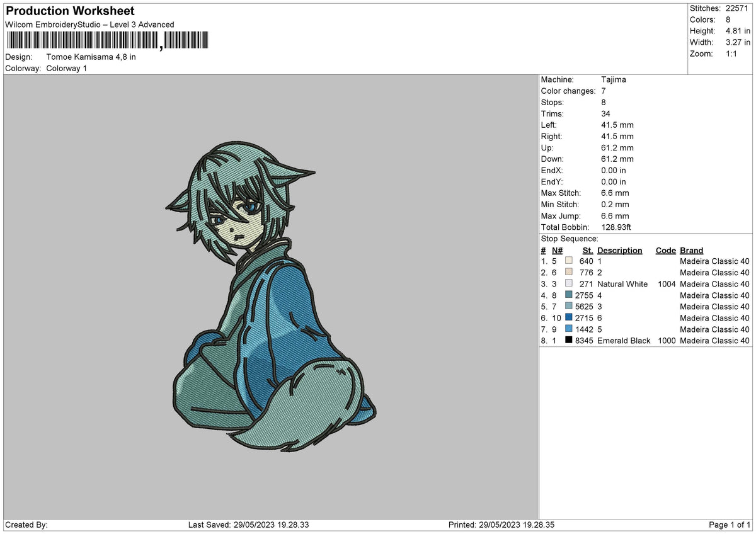Click the code 1000 in row 8
Screen dimensions: 756x534
tap(666, 341)
